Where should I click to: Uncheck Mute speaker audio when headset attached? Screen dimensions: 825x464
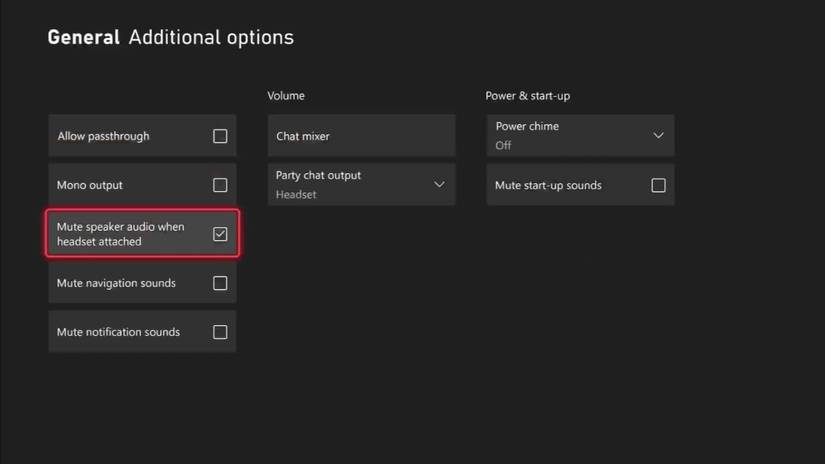point(220,234)
